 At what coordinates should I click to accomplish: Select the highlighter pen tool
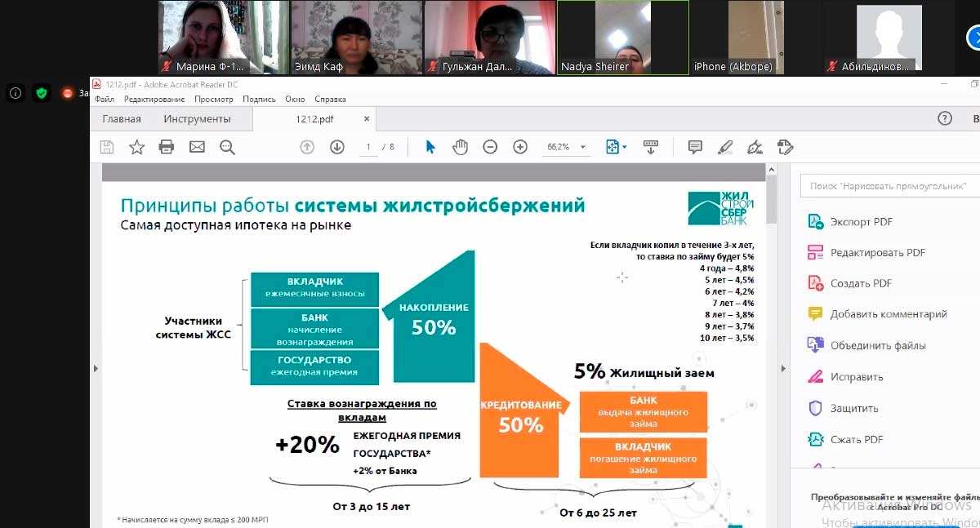[x=724, y=147]
